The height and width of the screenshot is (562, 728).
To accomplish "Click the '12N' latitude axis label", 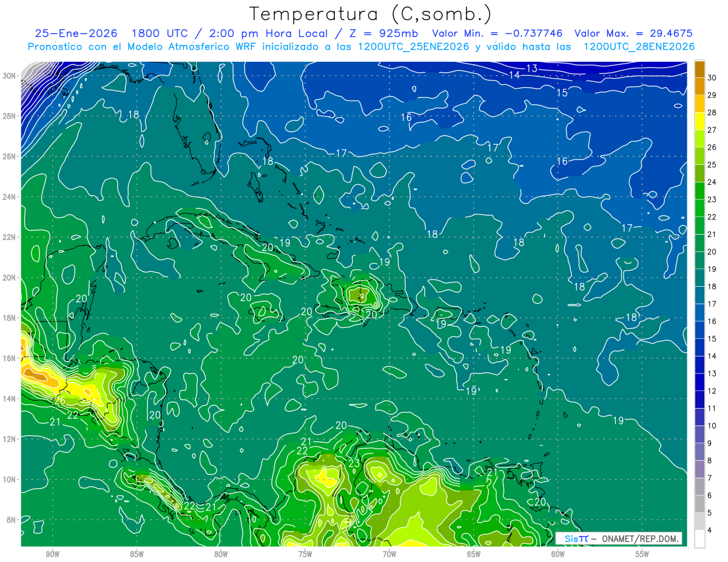I will point(10,439).
